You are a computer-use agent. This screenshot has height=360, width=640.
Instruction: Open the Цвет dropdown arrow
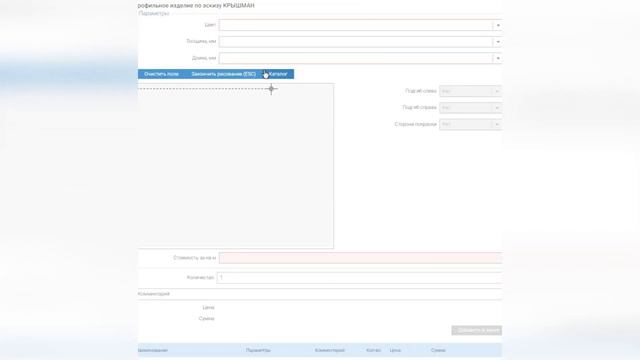498,25
